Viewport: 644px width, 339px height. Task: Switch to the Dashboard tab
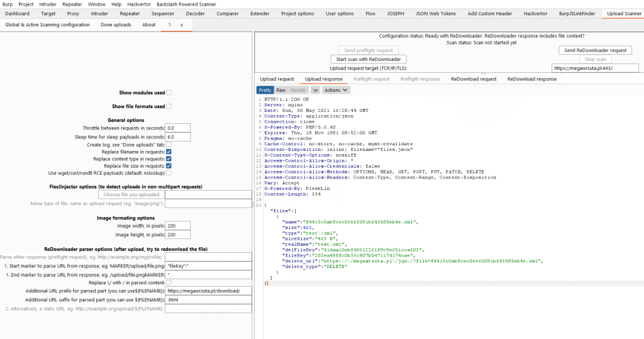[17, 14]
